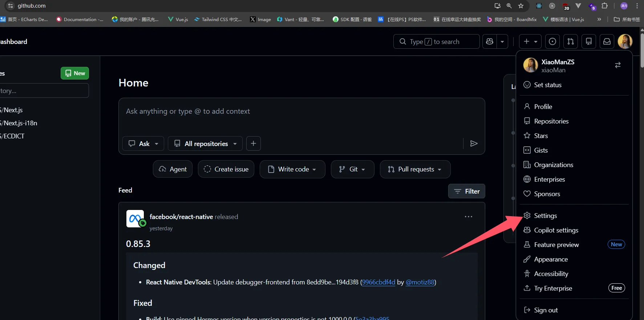
Task: Click Sign out in user menu
Action: coord(574,310)
